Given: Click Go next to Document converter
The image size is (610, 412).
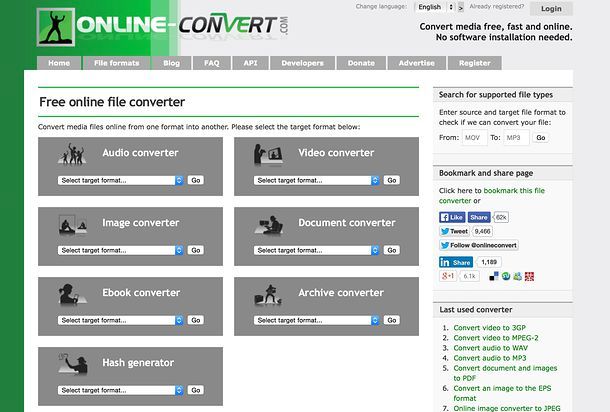Looking at the screenshot, I should click(x=392, y=250).
